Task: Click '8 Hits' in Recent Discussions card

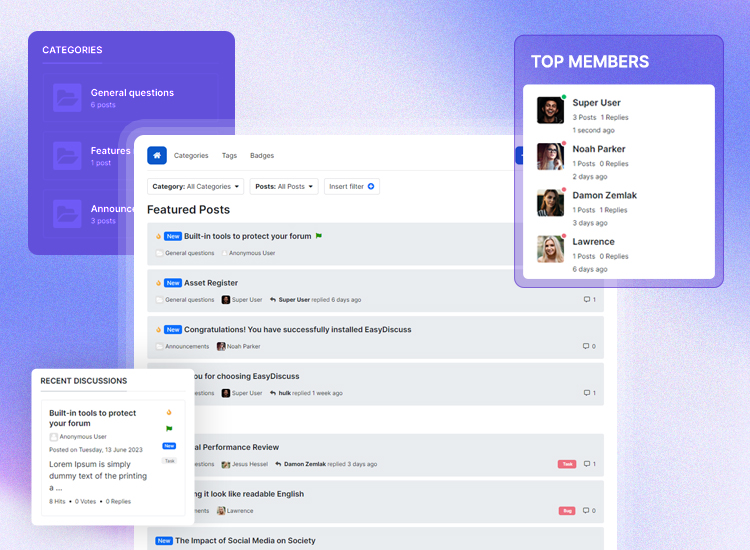Action: (57, 501)
